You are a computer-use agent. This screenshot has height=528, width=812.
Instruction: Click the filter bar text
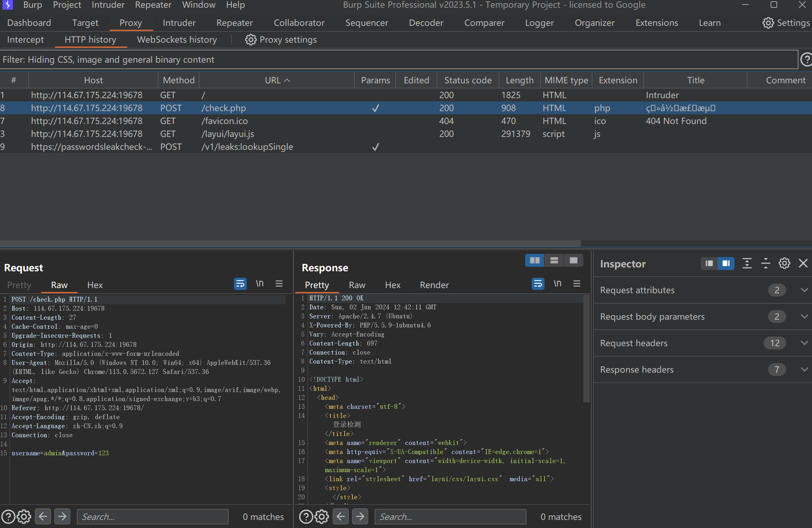(109, 60)
